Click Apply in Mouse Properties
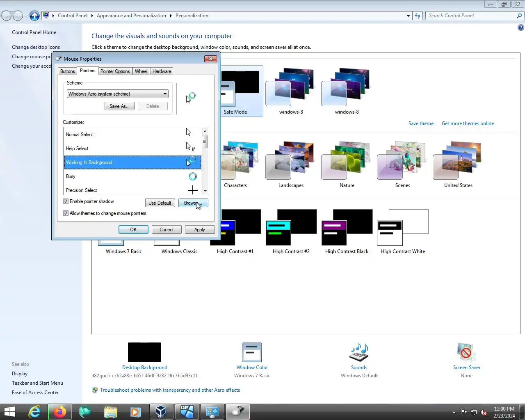525x420 pixels. click(200, 230)
